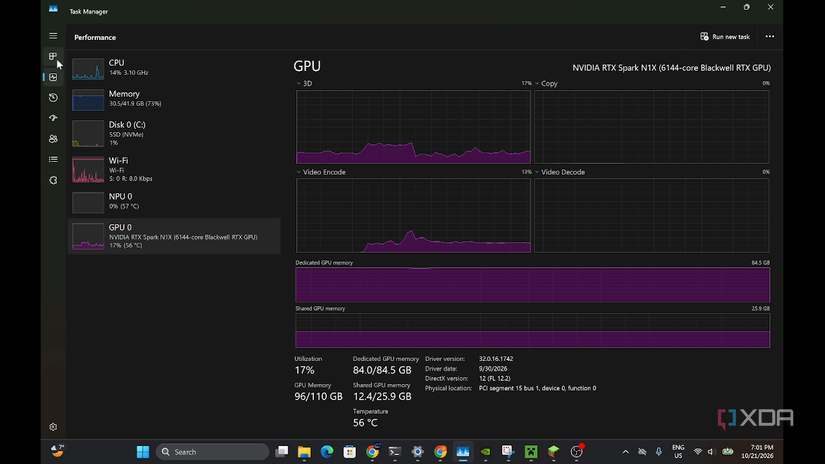Open the Video Decode engine dropdown
The height and width of the screenshot is (464, 825).
560,172
